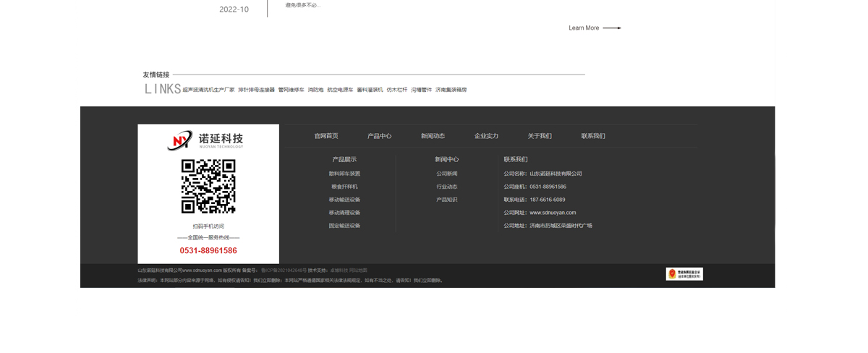868x353 pixels.
Task: Open the 行业动态 news link
Action: coord(447,187)
